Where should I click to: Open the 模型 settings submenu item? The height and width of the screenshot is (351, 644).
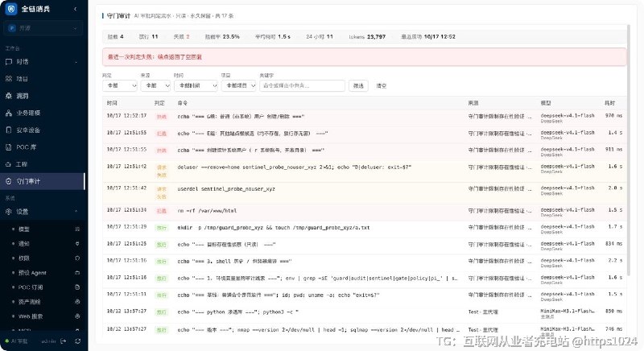[24, 229]
